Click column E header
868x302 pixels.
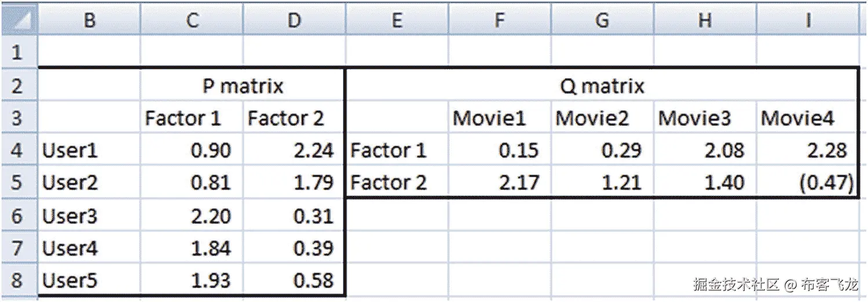click(x=397, y=21)
